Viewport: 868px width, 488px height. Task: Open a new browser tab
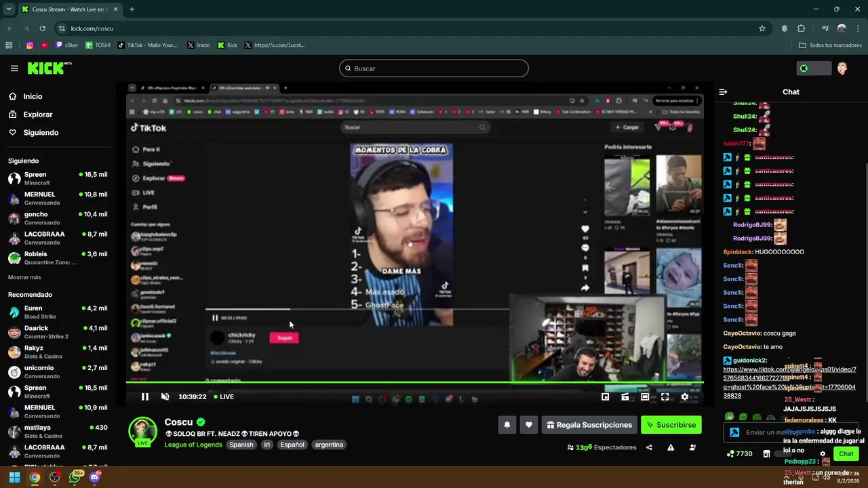132,9
